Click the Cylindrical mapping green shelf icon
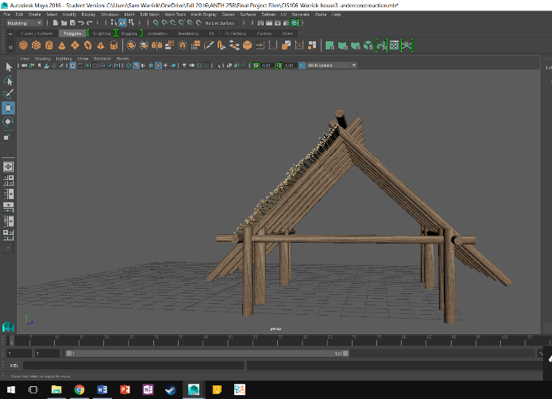The width and height of the screenshot is (552, 399). click(x=343, y=45)
